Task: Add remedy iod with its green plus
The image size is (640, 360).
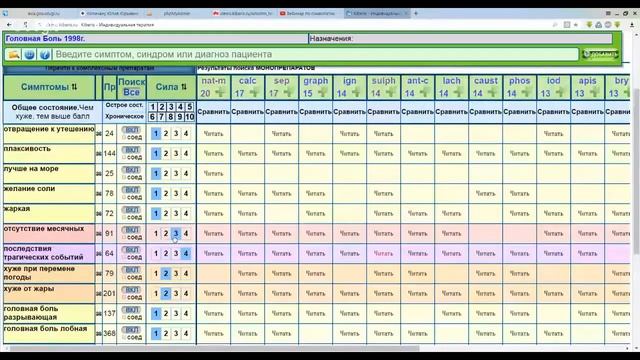Action: tap(560, 93)
